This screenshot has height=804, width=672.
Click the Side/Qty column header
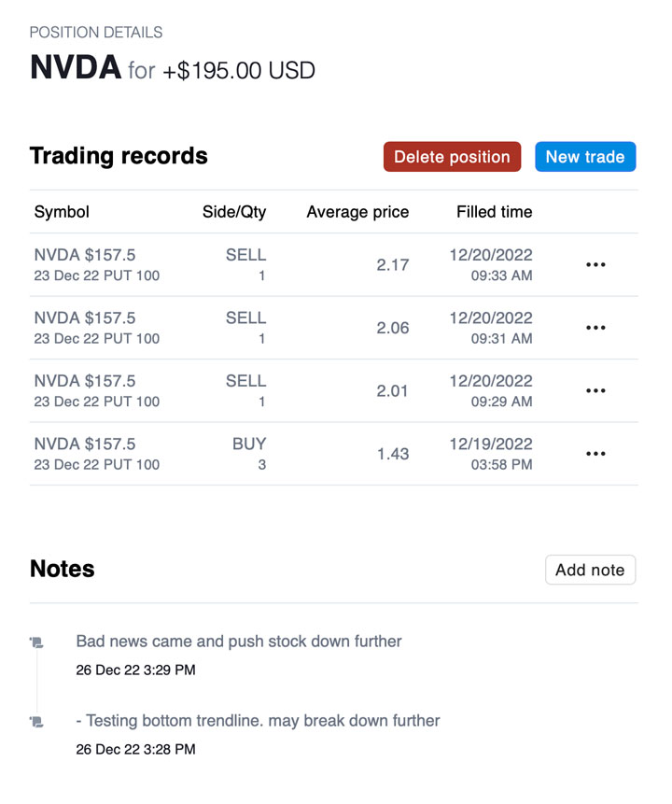(x=234, y=212)
